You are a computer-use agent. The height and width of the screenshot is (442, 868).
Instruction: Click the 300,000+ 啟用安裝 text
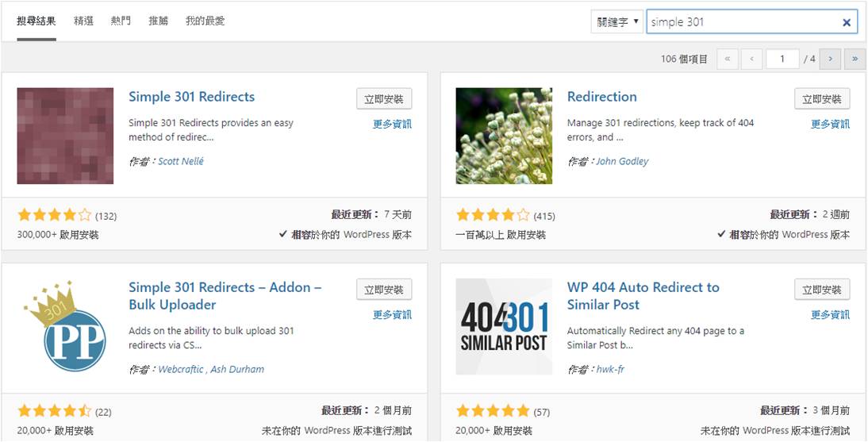tap(58, 235)
